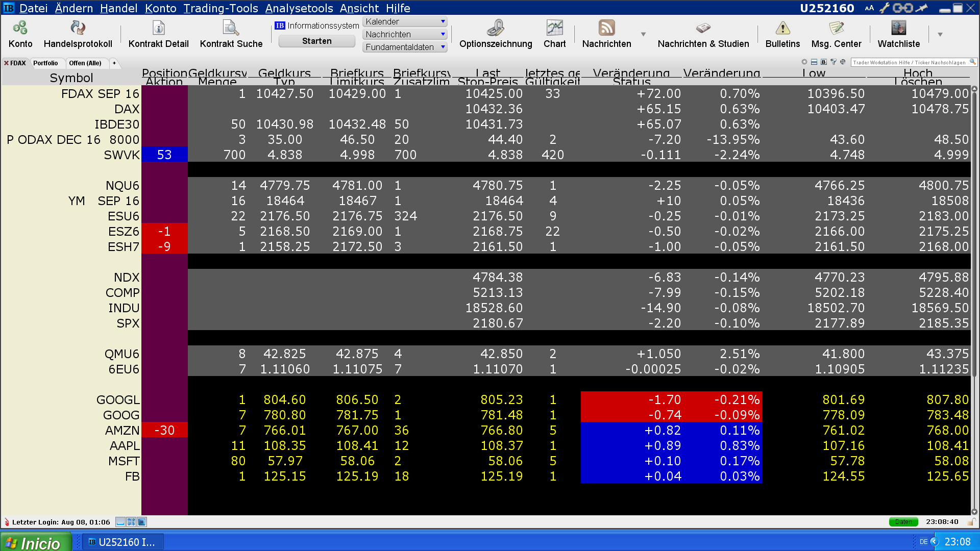The width and height of the screenshot is (980, 551).
Task: Expand the Kalender dropdown
Action: pos(443,21)
